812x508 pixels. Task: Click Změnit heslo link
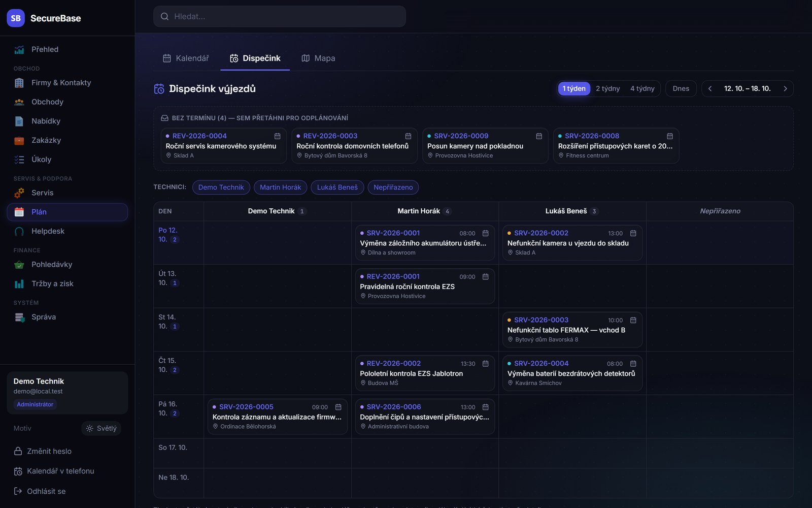(x=43, y=451)
